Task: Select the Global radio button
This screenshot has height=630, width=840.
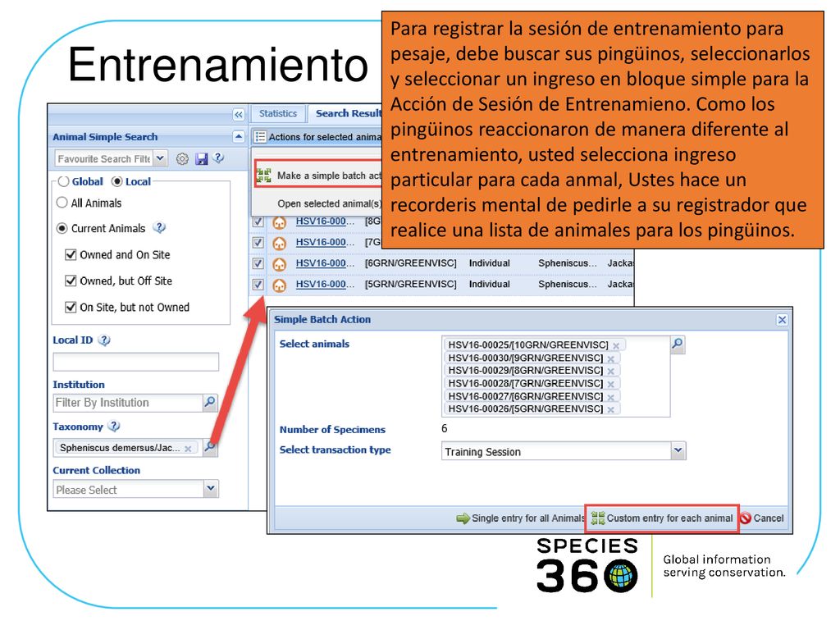Action: 64,181
